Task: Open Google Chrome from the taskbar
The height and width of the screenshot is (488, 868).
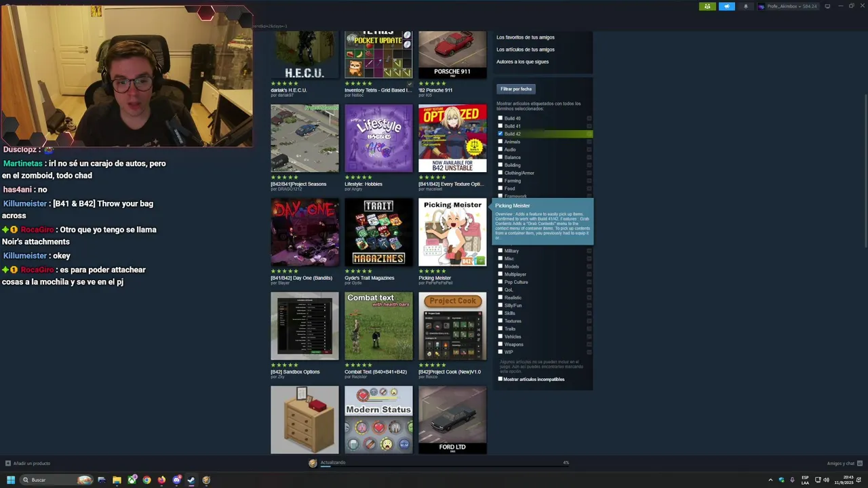Action: point(146,480)
